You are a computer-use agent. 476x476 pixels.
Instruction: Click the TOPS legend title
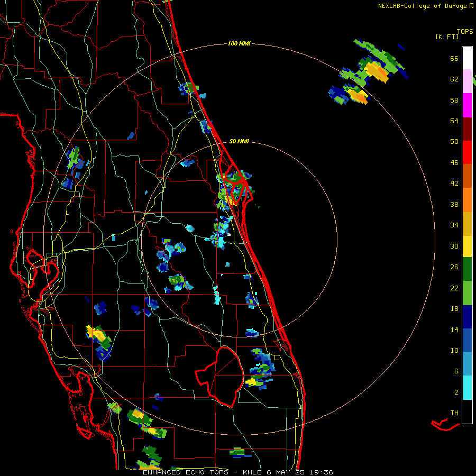click(x=465, y=31)
